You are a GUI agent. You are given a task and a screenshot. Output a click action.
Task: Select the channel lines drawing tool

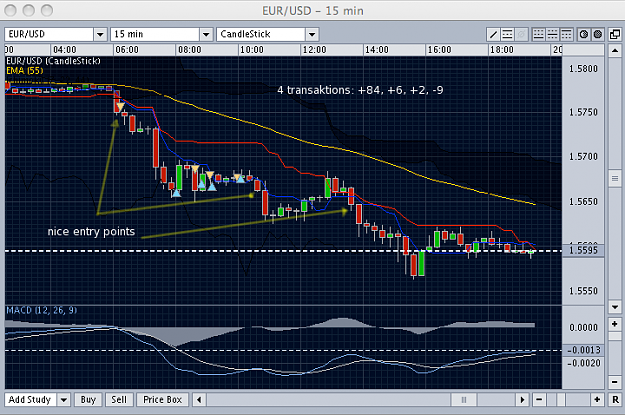coord(507,35)
